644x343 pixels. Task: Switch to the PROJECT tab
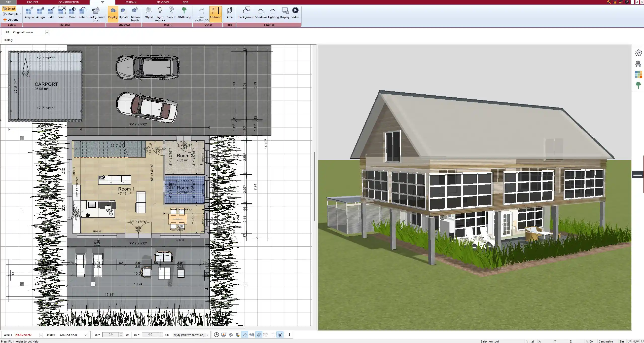(x=32, y=2)
